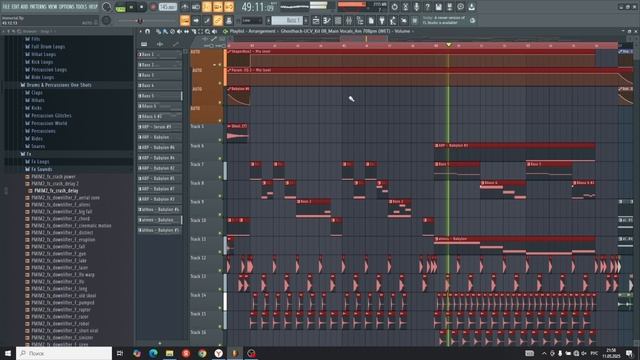Open the FILE menu
Screen dimensions: 640x360
(x=6, y=7)
